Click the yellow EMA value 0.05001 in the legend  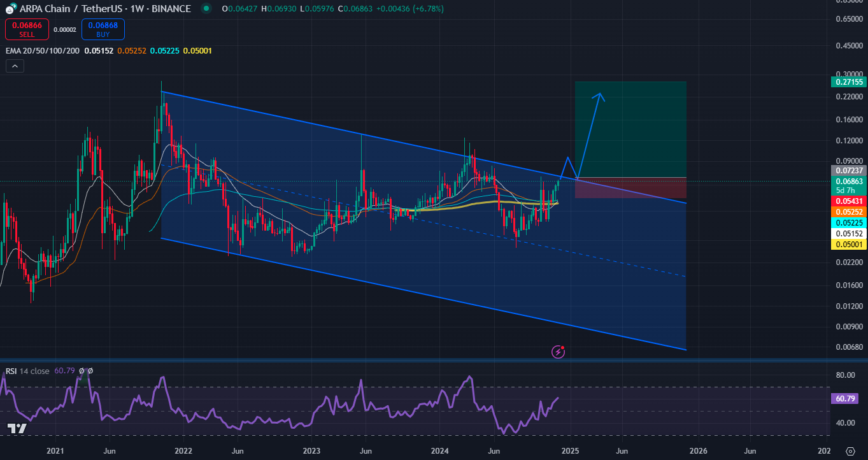click(197, 50)
